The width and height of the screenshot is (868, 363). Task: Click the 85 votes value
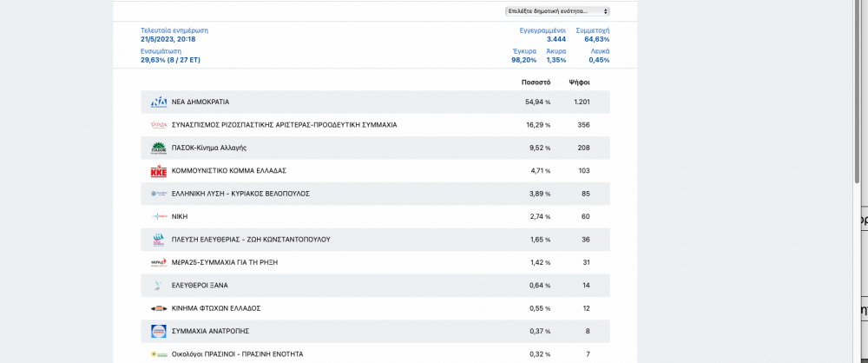pos(586,194)
